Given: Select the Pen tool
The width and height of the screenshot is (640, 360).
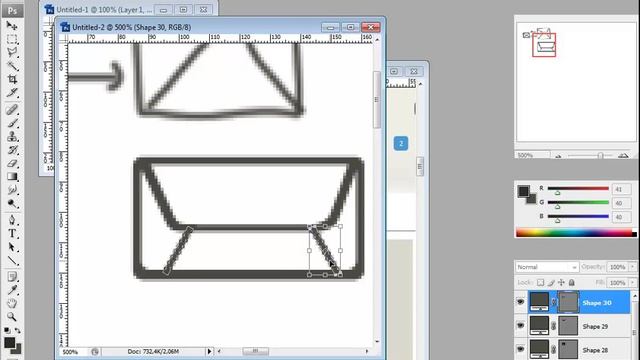Looking at the screenshot, I should click(12, 220).
